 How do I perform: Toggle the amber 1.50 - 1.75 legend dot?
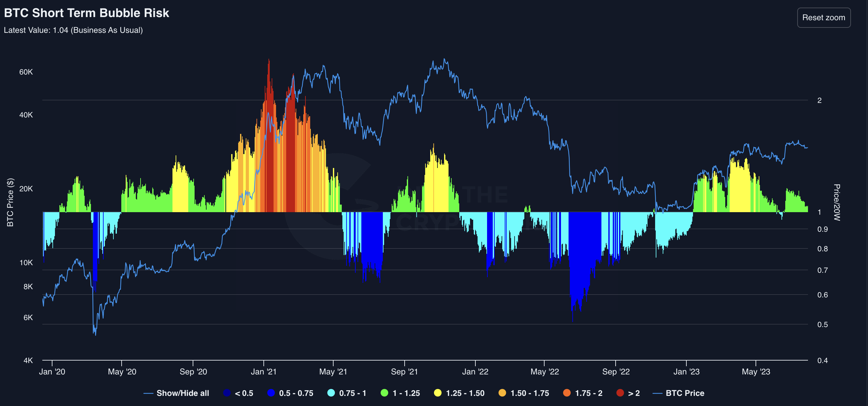point(502,392)
